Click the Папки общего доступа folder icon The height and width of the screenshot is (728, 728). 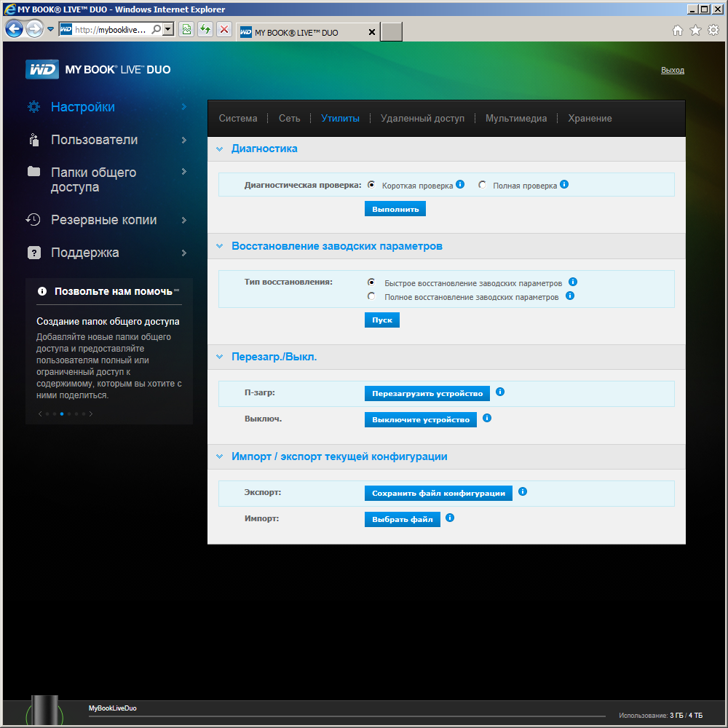click(34, 171)
